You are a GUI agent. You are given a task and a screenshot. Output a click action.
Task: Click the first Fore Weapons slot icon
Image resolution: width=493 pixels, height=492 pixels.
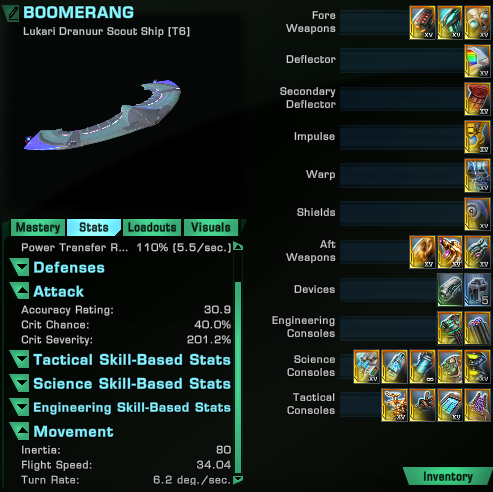422,23
